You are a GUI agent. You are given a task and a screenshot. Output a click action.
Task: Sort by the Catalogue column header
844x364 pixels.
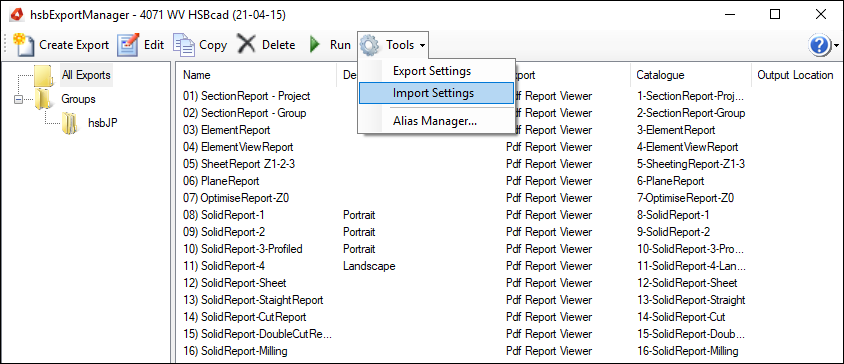691,75
